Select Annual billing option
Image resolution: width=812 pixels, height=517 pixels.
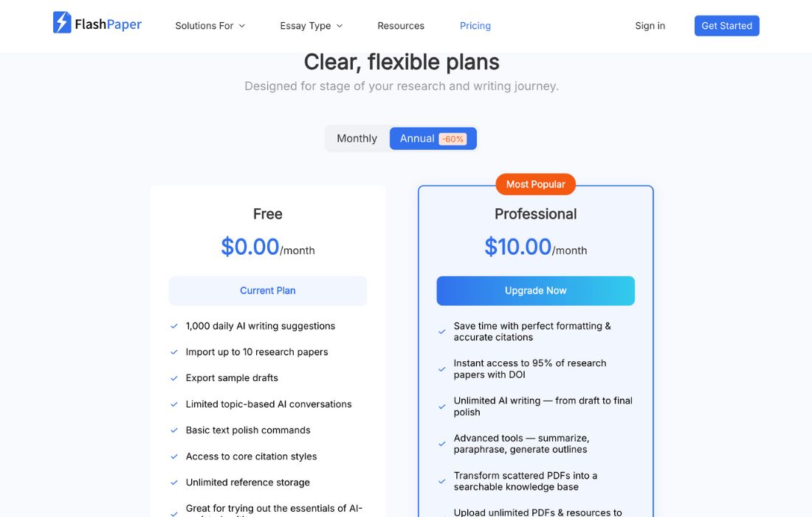pos(417,139)
